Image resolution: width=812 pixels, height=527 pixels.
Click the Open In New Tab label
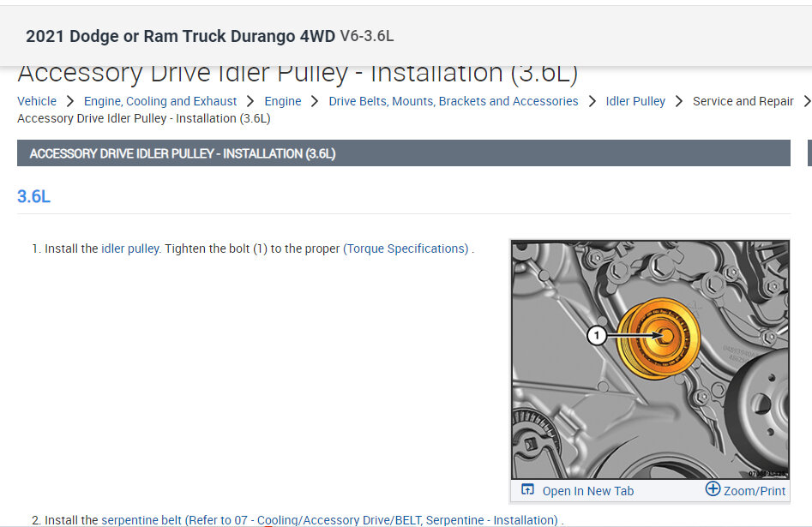pyautogui.click(x=587, y=491)
